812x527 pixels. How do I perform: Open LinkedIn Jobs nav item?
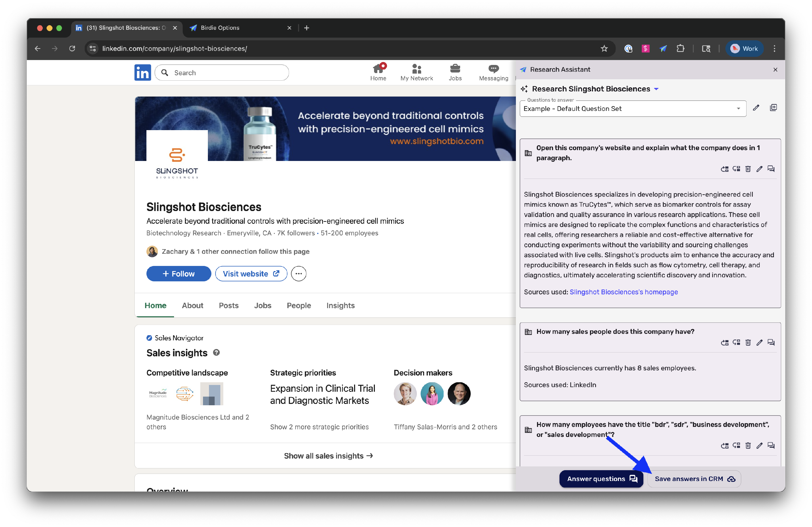[455, 73]
